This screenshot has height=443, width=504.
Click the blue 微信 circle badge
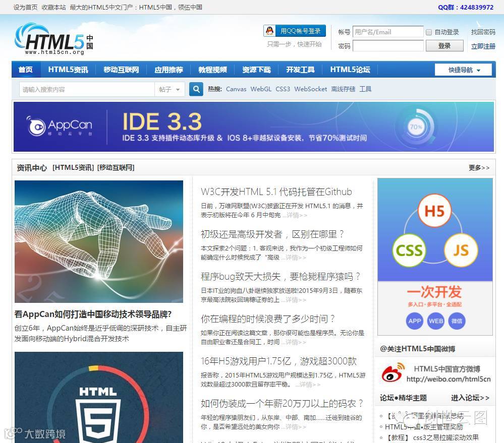(x=457, y=321)
